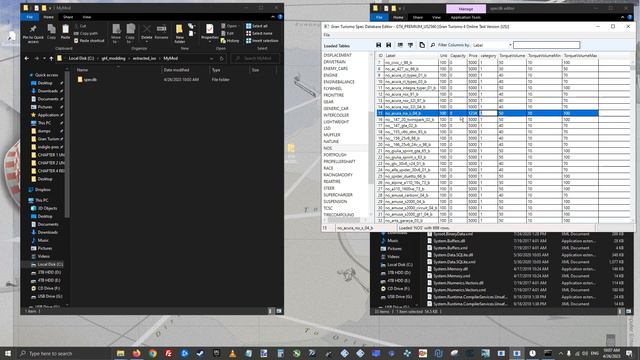Open recent locations dropdown next to forward arrow
Screen dimensions: 640x360
(44, 58)
